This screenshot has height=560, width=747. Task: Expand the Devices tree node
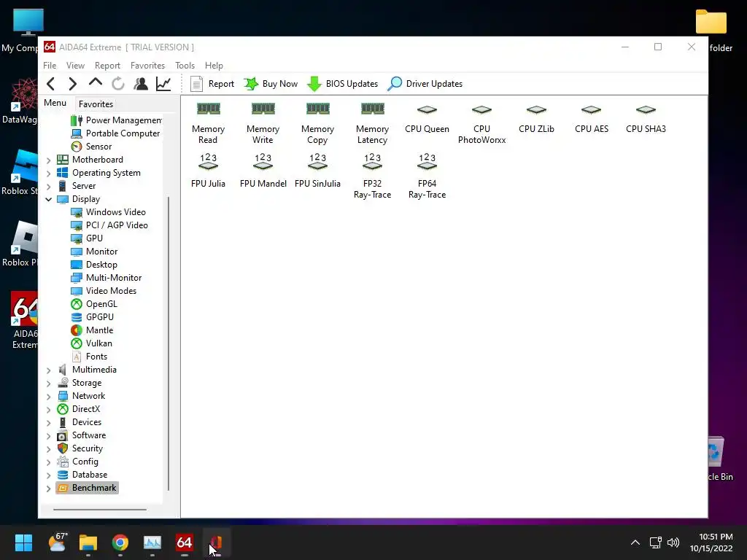pyautogui.click(x=49, y=422)
